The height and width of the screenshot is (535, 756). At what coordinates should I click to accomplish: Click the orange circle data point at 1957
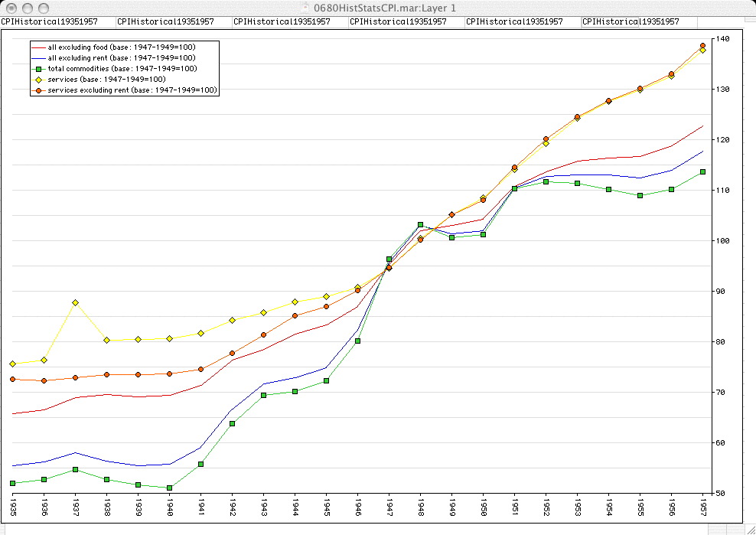pos(702,46)
